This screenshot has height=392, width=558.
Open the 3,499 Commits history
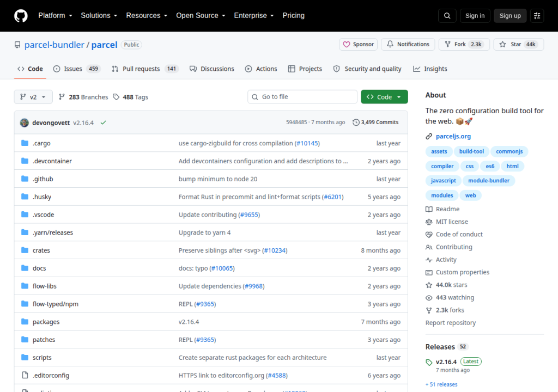click(x=376, y=122)
